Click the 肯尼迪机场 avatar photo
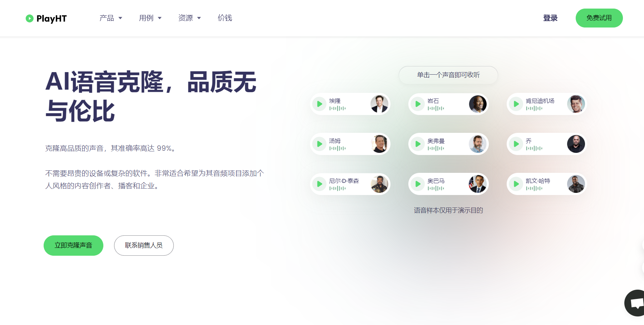The image size is (644, 325). pyautogui.click(x=576, y=104)
